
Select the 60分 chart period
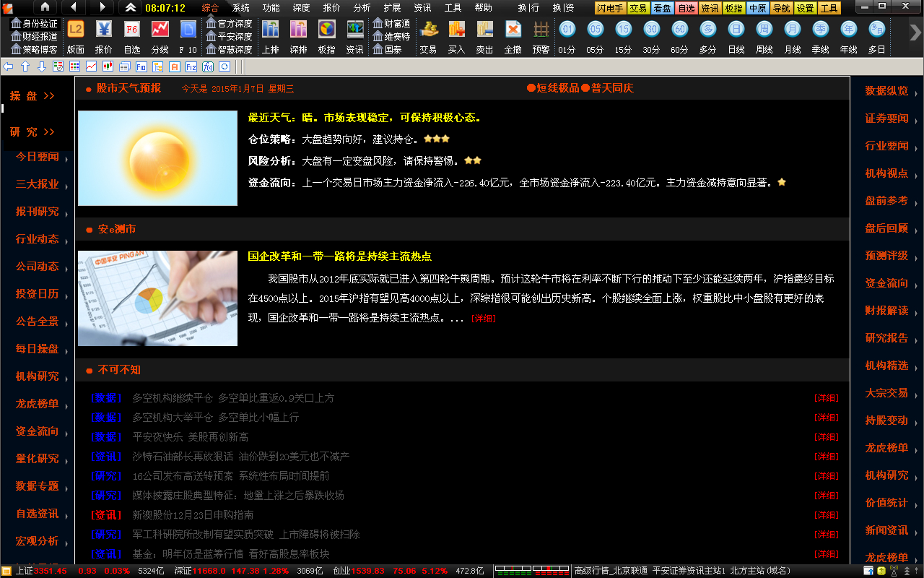coord(680,37)
